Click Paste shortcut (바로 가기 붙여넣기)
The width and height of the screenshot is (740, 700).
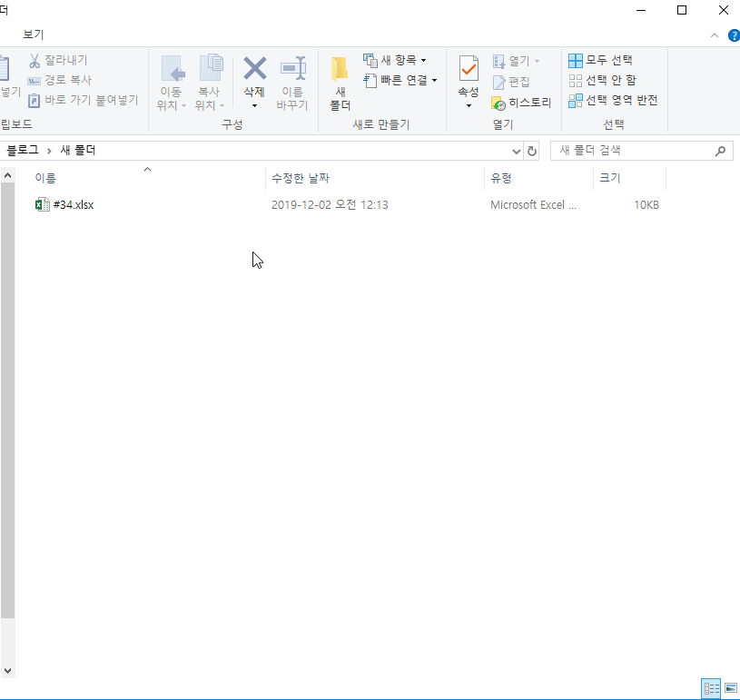[x=83, y=100]
